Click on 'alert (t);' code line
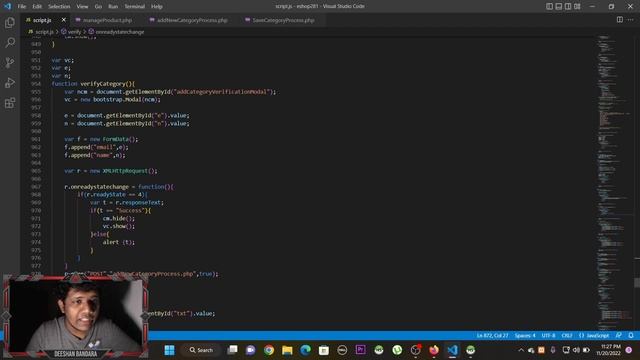Screen dimensions: 640x360 pyautogui.click(x=118, y=242)
